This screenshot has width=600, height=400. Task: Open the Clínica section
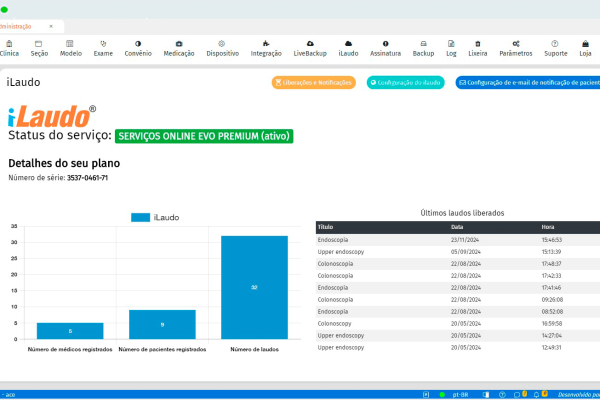click(9, 49)
